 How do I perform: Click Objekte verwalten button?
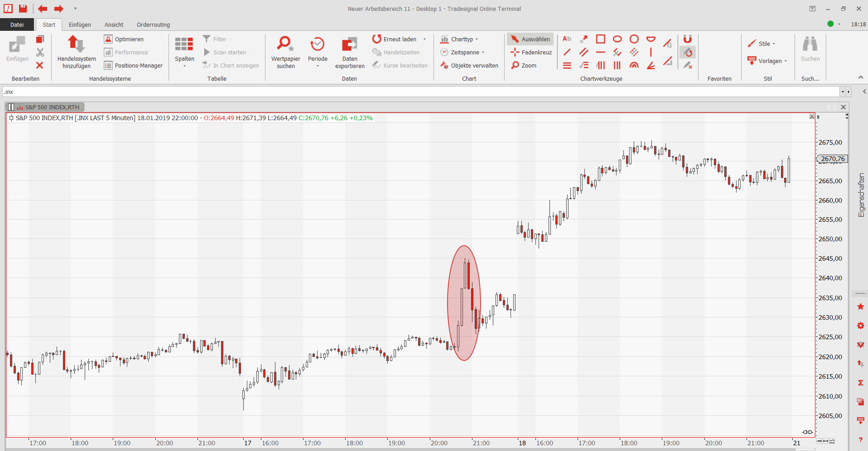(x=469, y=65)
